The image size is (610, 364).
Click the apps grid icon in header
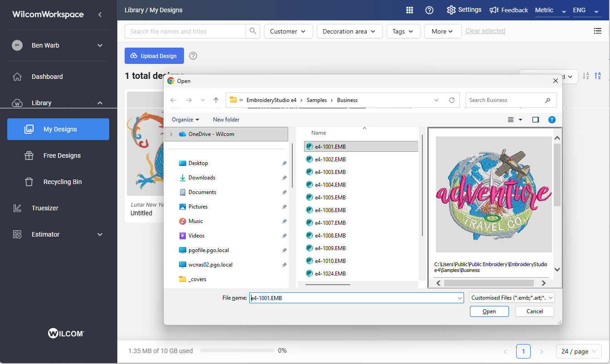point(410,10)
